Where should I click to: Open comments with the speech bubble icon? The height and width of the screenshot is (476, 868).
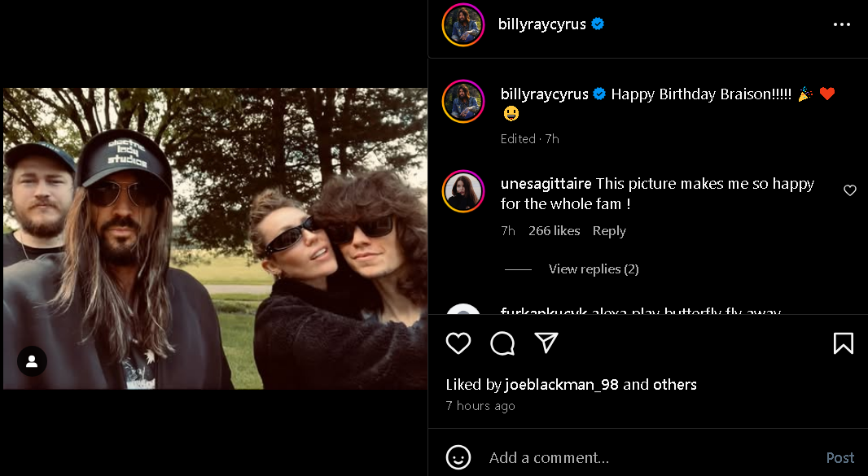click(502, 343)
